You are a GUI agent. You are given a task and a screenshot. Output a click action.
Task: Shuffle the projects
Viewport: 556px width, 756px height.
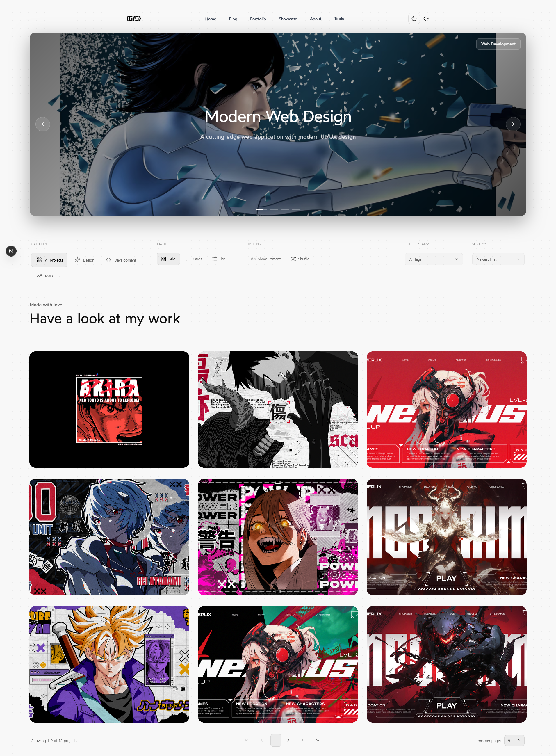[x=300, y=259]
